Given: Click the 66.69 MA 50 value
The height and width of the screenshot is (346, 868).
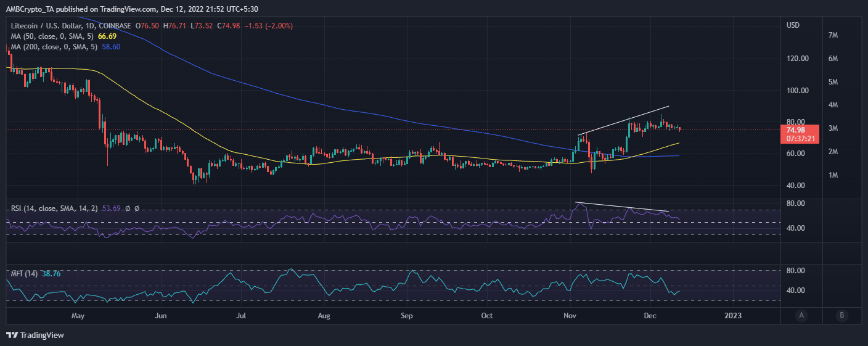Looking at the screenshot, I should click(107, 36).
